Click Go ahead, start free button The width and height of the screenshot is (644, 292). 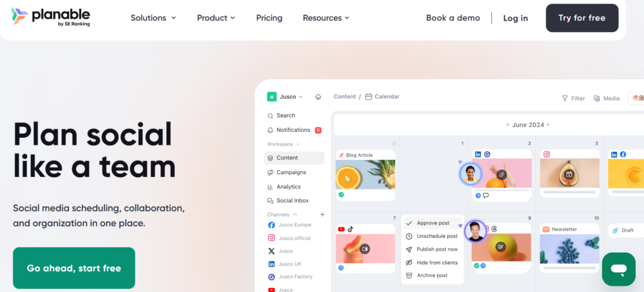pyautogui.click(x=74, y=268)
